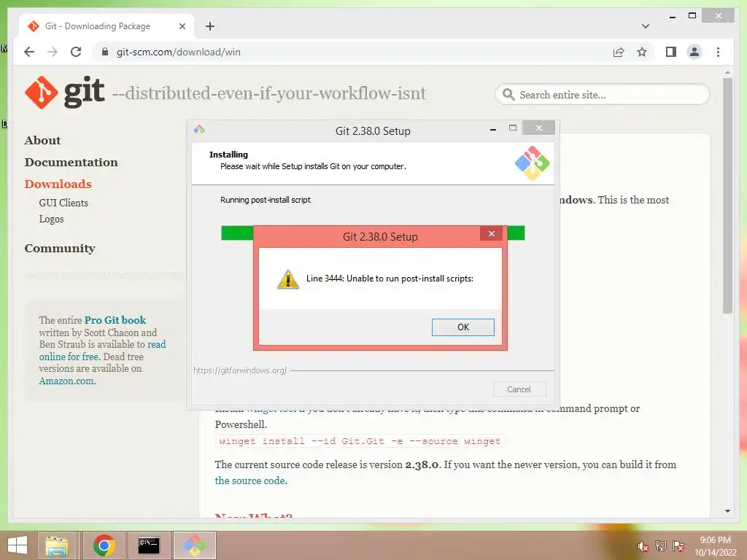This screenshot has height=560, width=747.
Task: View site information via lock icon
Action: (105, 52)
